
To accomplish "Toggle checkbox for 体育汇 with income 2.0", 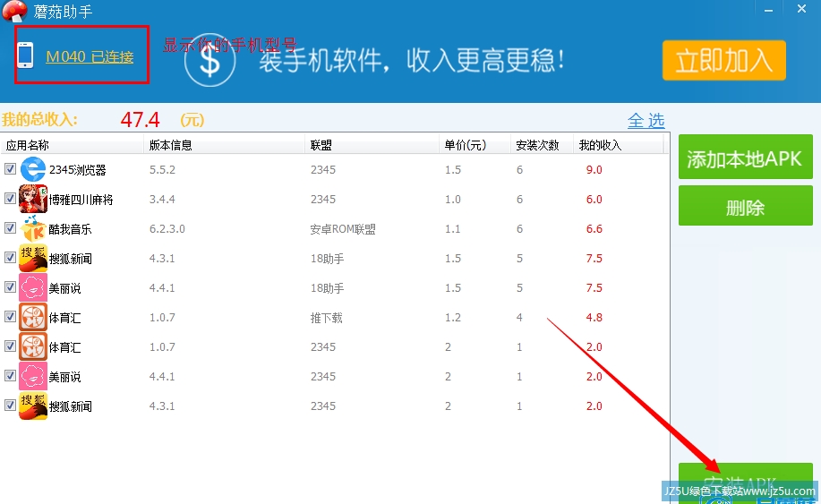I will point(10,346).
